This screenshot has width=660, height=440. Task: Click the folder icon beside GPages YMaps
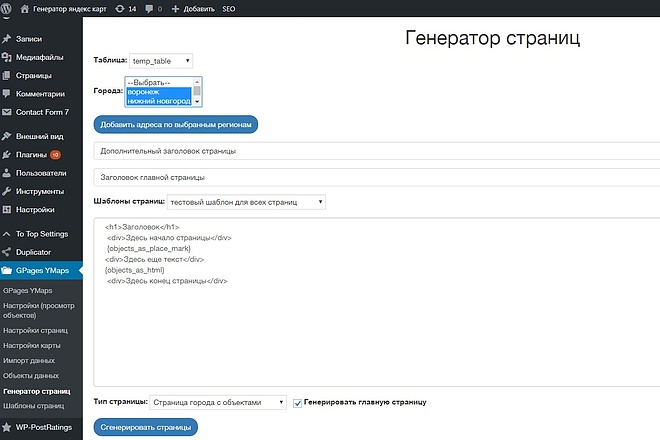pyautogui.click(x=6, y=270)
